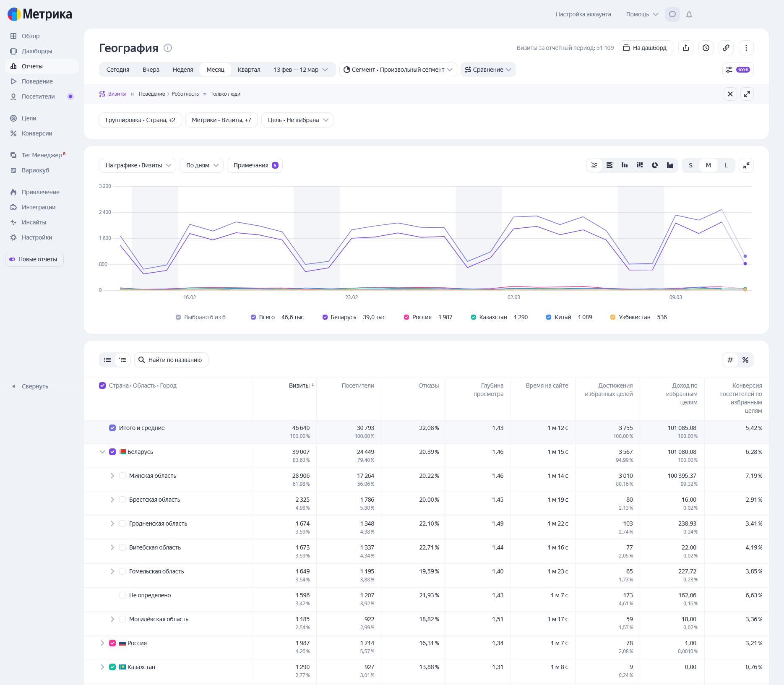
Task: Select the pie chart view icon
Action: 655,165
